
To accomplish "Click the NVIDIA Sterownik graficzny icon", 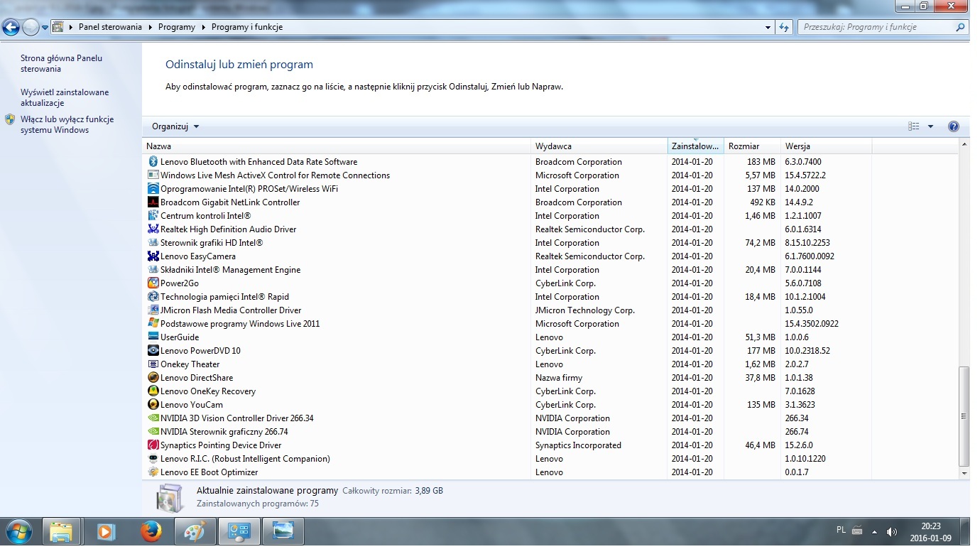I will (153, 432).
